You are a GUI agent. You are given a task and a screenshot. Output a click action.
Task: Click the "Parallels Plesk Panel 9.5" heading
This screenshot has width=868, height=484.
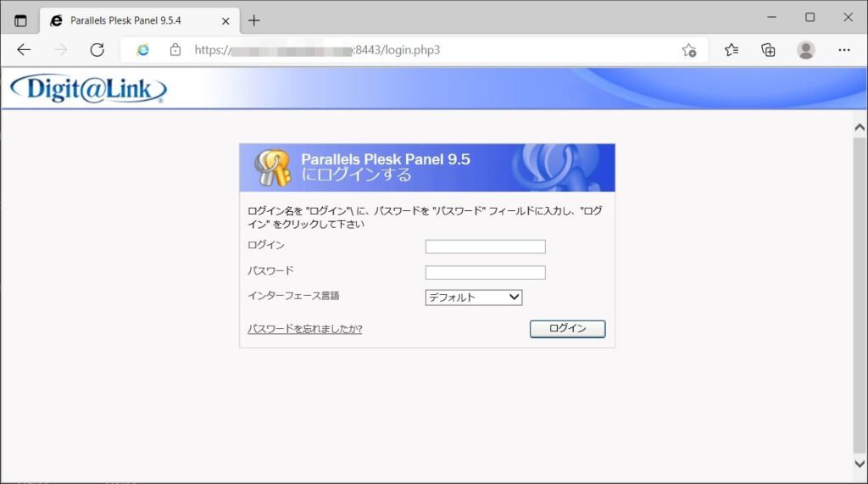click(x=386, y=159)
